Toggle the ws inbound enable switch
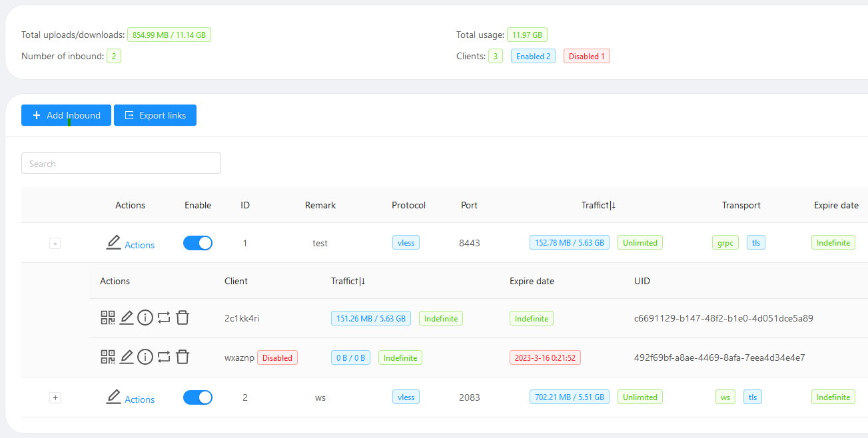868x438 pixels. [x=198, y=397]
